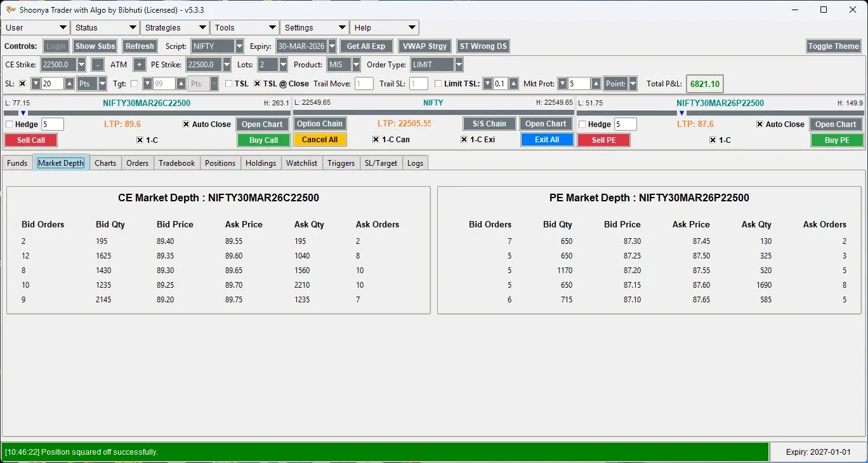Enable the Hedge checkbox for the CE contract

(9, 124)
